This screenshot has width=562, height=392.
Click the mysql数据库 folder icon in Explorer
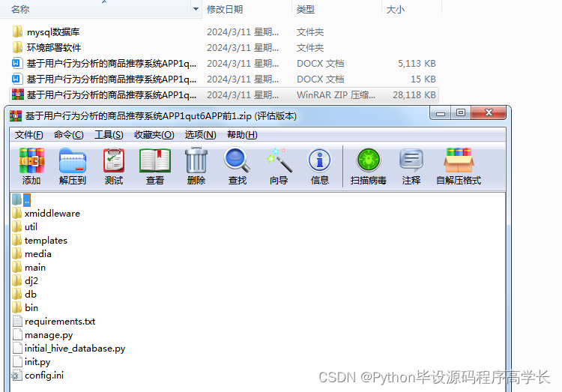point(17,31)
